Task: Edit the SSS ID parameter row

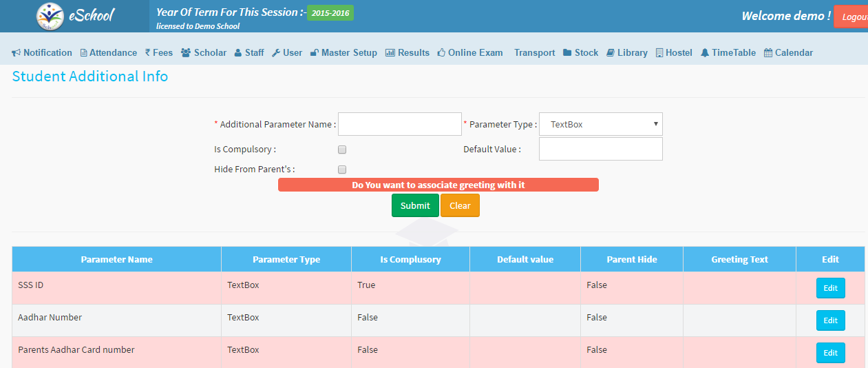Action: pos(830,288)
